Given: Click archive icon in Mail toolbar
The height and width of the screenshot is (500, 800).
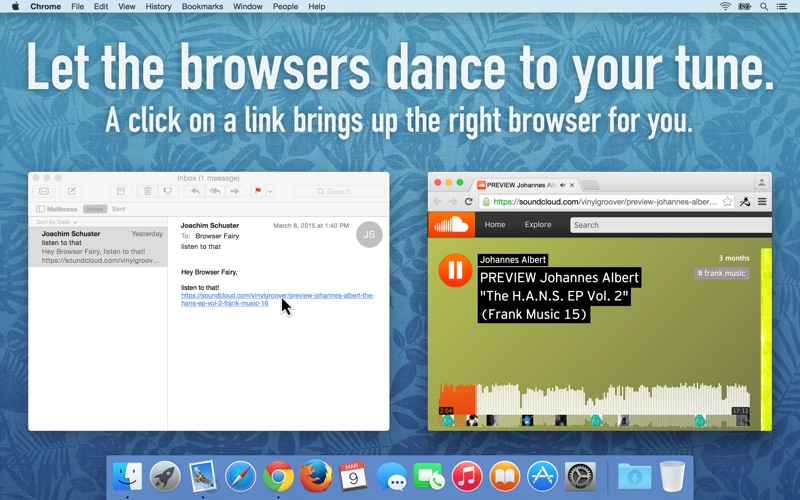Looking at the screenshot, I should tap(121, 191).
